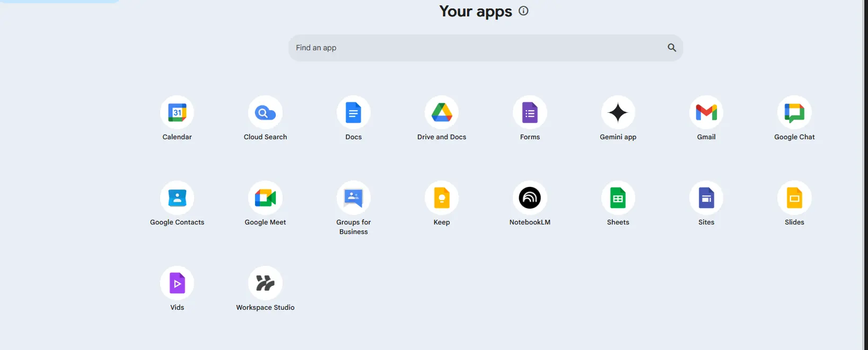
Task: Open the Gemini app icon
Action: click(x=618, y=112)
